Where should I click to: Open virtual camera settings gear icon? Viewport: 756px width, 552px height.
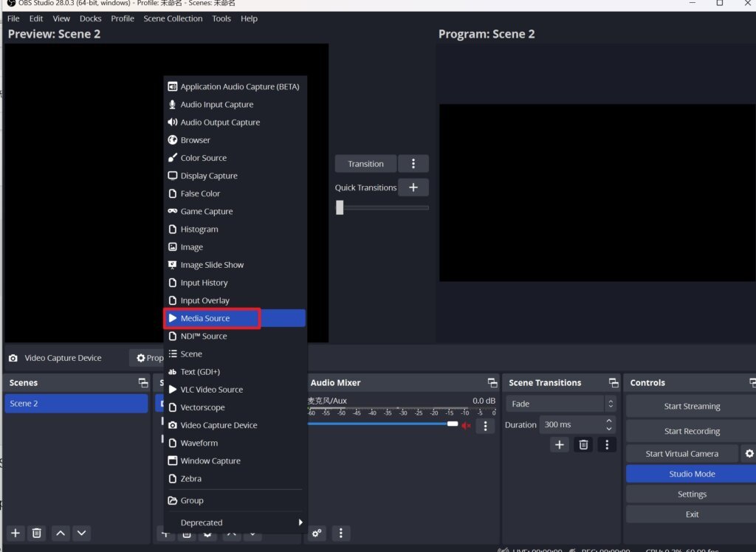pyautogui.click(x=749, y=454)
